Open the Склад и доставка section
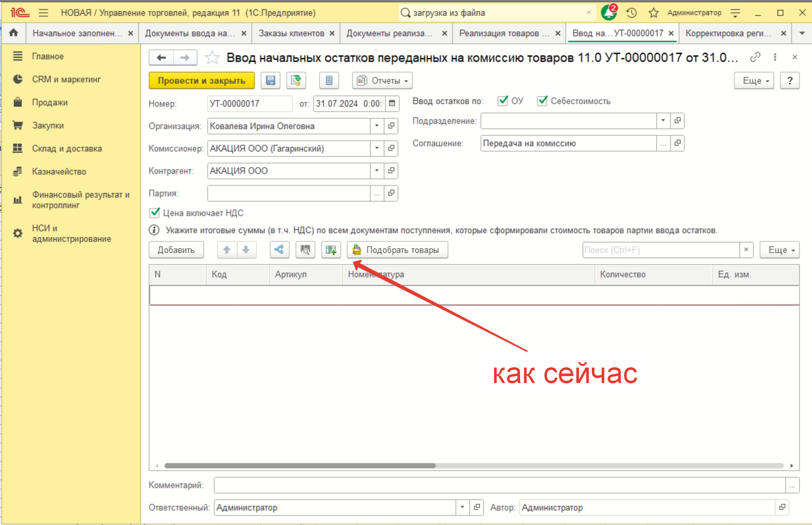 67,148
